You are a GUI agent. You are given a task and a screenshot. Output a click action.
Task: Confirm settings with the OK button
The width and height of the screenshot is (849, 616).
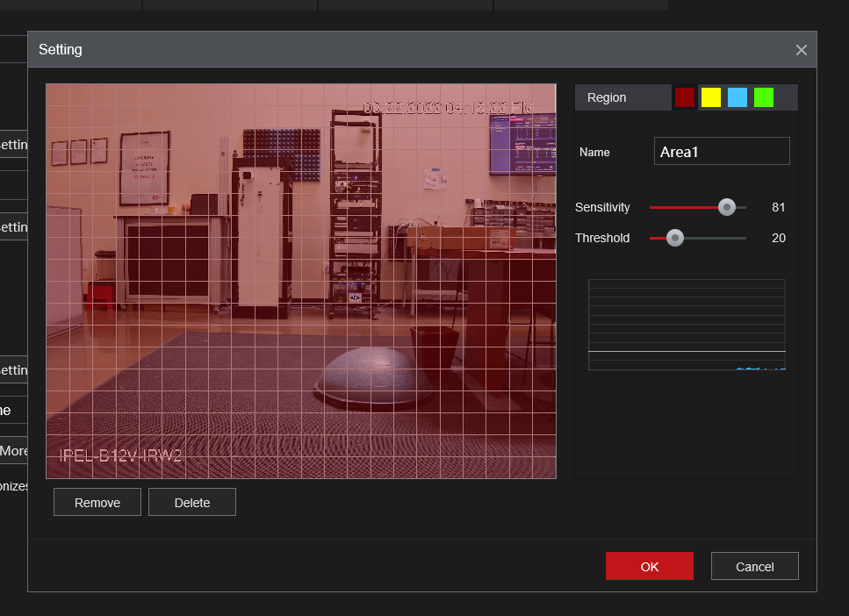(x=649, y=566)
